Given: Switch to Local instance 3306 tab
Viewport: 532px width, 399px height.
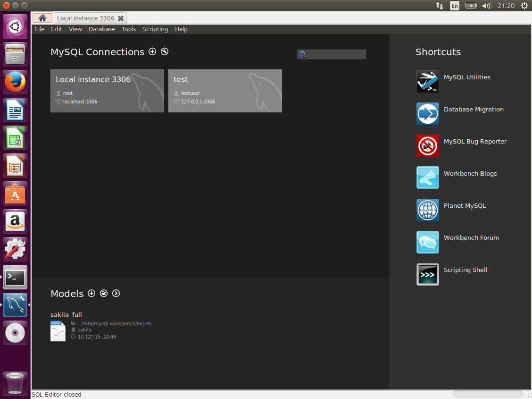Looking at the screenshot, I should click(x=85, y=18).
